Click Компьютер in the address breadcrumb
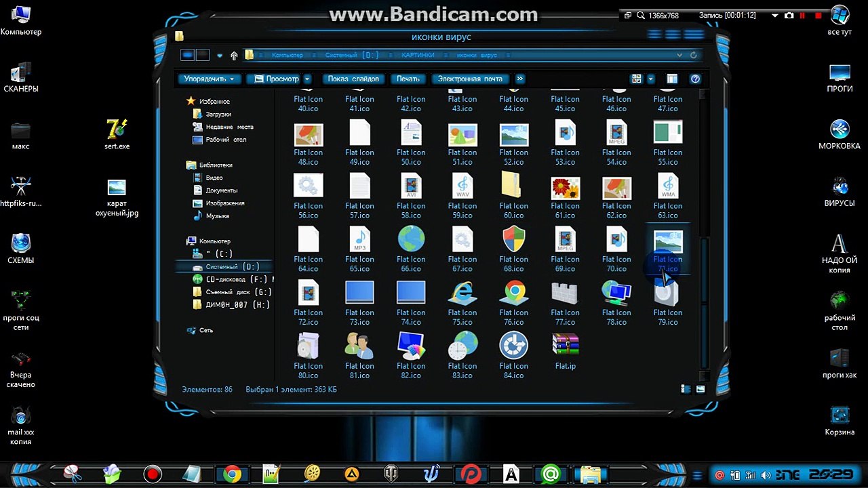Screen dimensions: 868x488 tap(288, 55)
